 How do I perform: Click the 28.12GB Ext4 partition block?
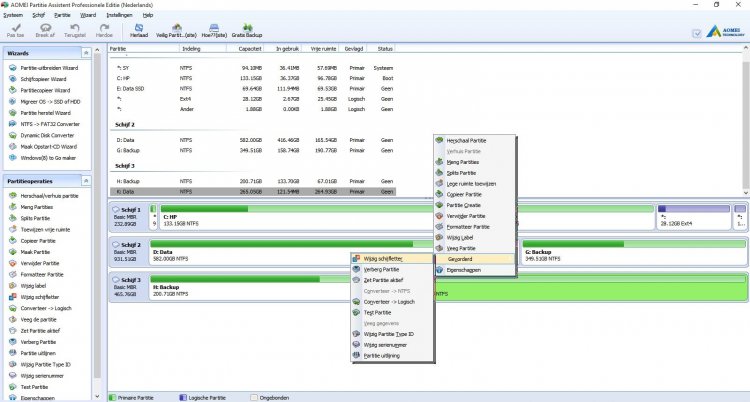[x=694, y=217]
